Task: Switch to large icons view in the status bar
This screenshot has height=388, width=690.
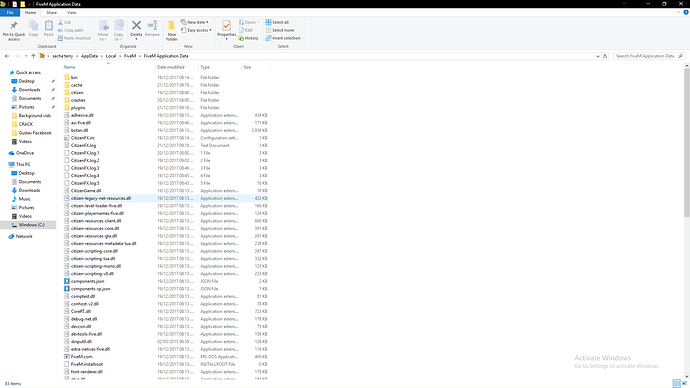Action: (x=684, y=384)
